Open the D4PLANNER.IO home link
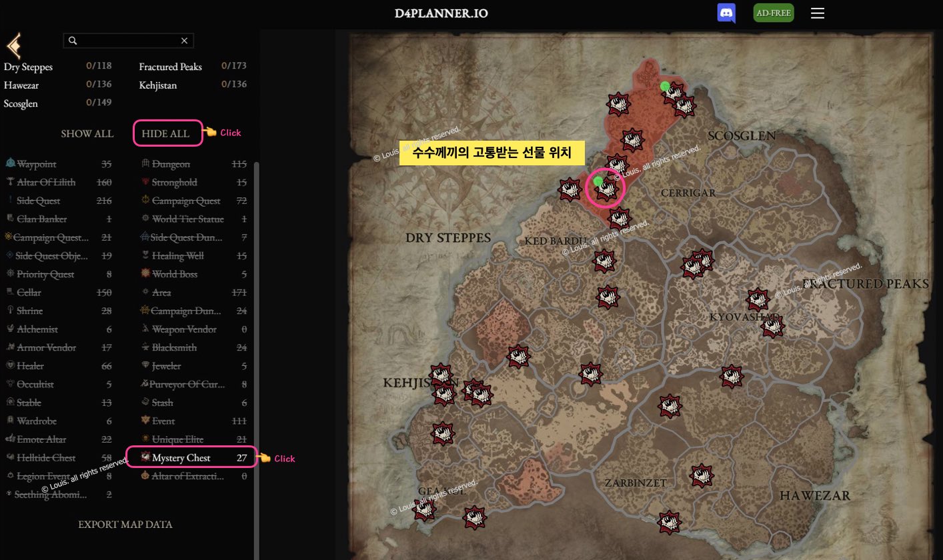The image size is (943, 560). 441,13
